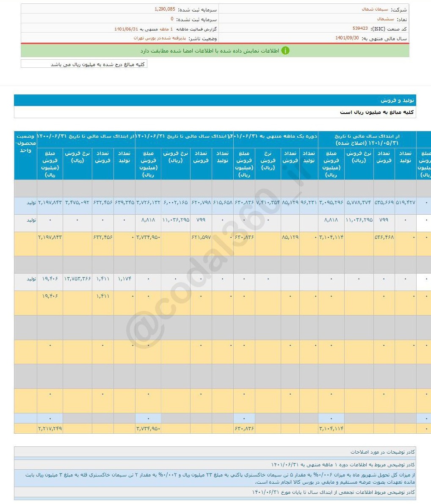
Task: Click the fiscal year end date 1401/09/30
Action: [x=347, y=38]
